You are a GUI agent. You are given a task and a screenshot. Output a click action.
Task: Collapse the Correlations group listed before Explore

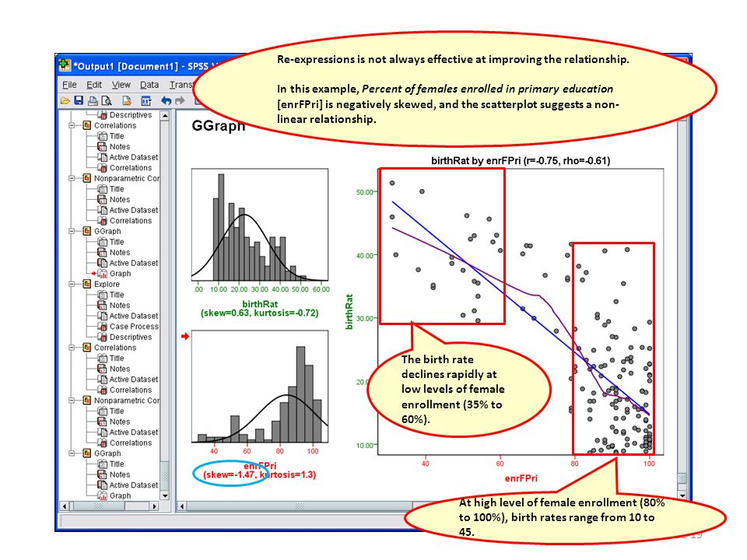(72, 126)
